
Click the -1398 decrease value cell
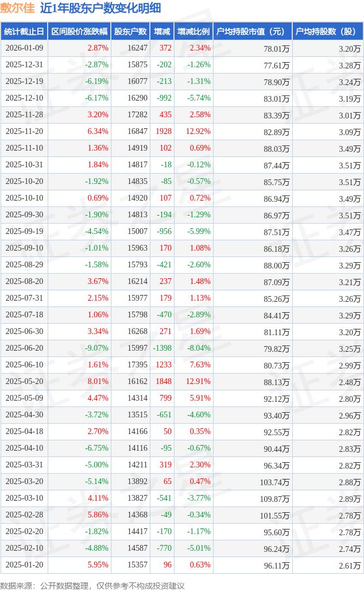[x=162, y=348]
